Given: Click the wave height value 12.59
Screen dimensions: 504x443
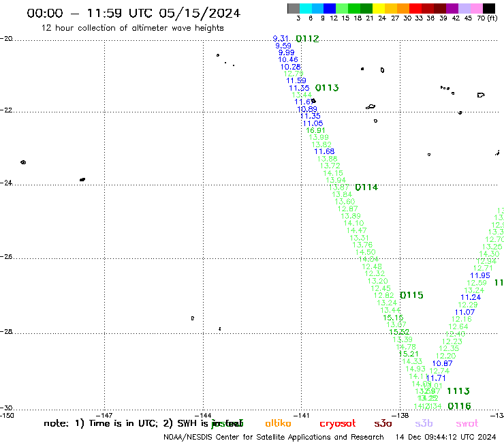Looking at the screenshot, I should click(477, 283).
